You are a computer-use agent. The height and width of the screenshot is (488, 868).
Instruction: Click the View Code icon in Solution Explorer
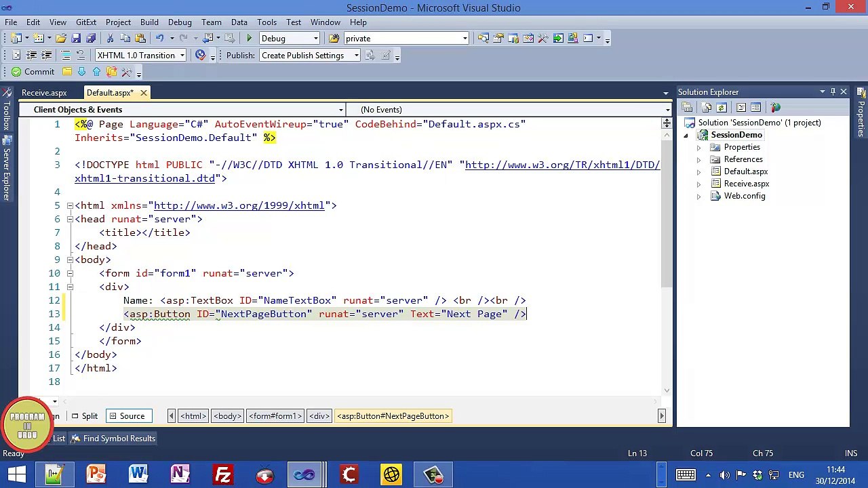click(741, 108)
